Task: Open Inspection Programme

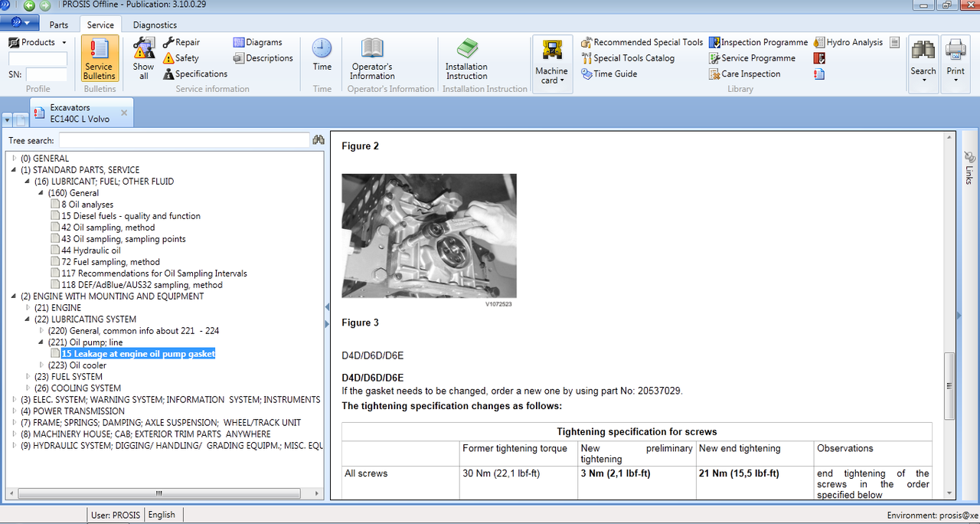Action: point(758,42)
